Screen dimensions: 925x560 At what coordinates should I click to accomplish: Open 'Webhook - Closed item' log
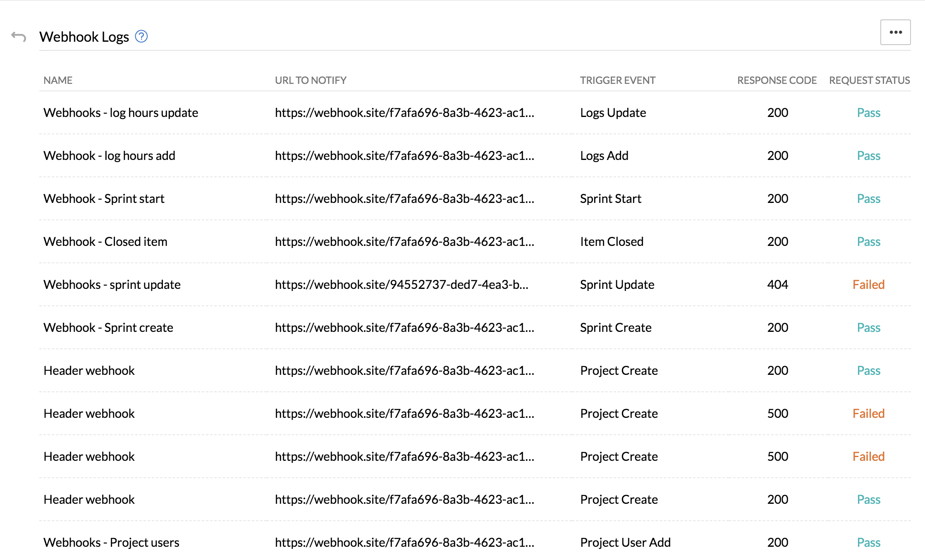pos(105,242)
